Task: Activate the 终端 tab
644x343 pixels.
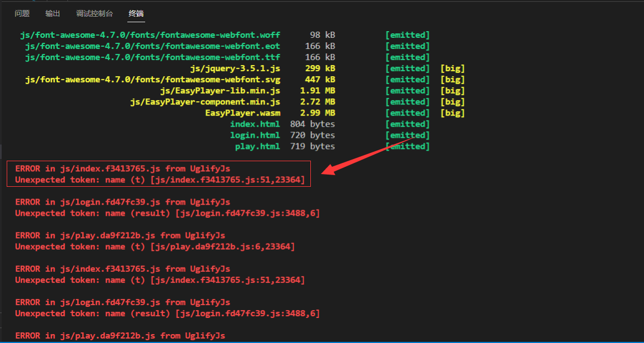Action: (136, 13)
